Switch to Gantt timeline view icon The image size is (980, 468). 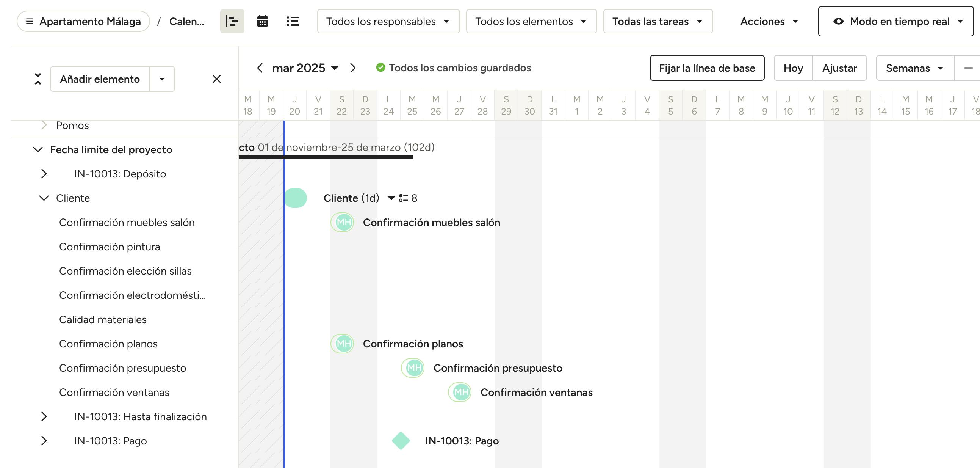[232, 21]
